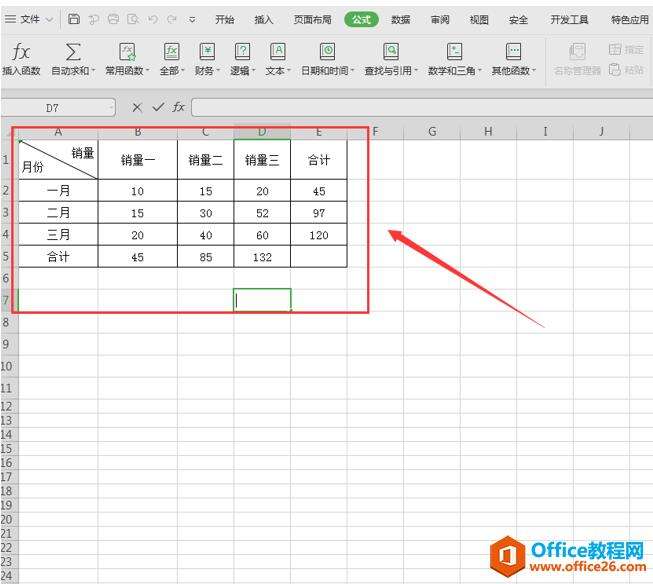Expand the Name Box dropdown arrow
Viewport: 653px width, 584px height.
point(111,108)
